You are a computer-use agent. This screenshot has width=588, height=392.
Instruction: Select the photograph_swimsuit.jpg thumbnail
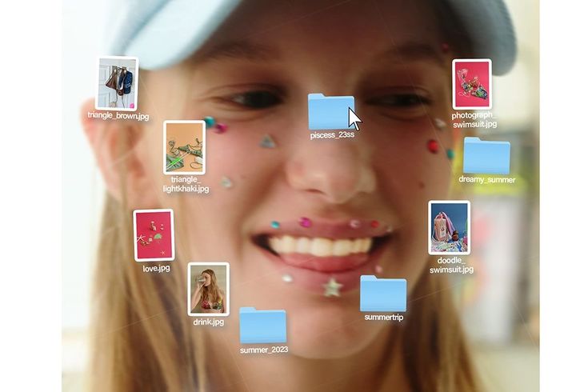pos(472,84)
